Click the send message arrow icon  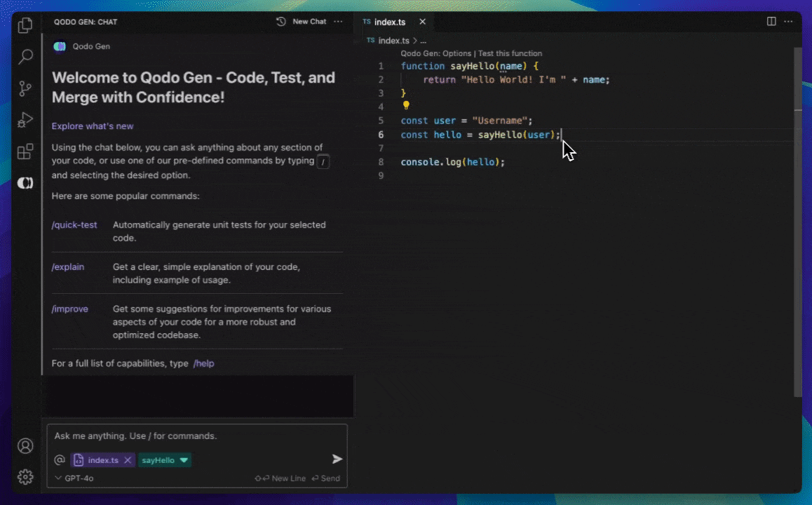[x=337, y=459]
